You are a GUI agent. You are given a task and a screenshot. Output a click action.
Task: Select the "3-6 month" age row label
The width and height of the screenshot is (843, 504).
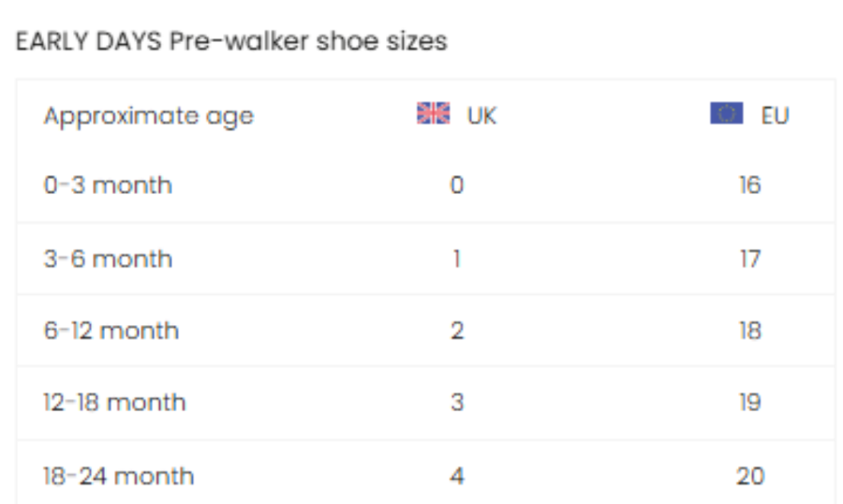tap(108, 259)
